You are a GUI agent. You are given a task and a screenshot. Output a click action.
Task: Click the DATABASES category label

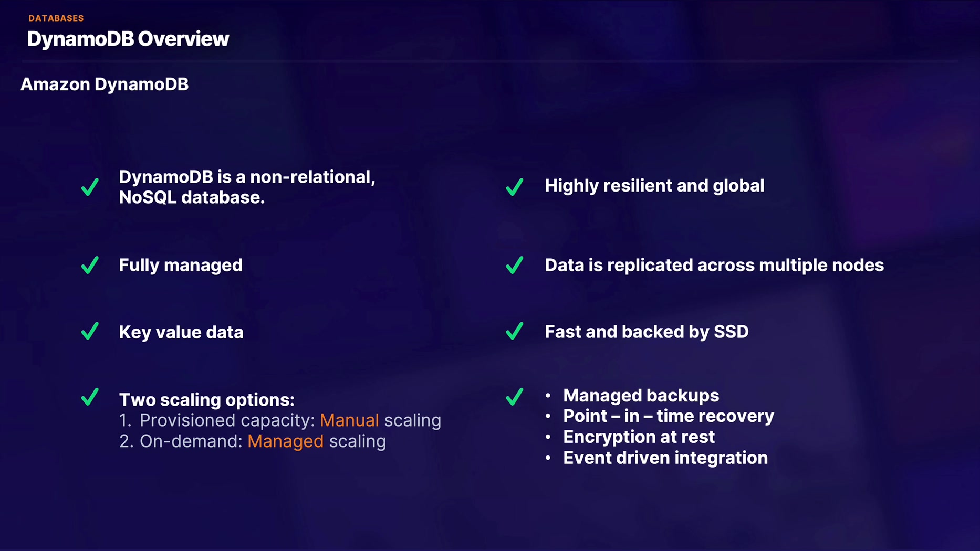pos(56,18)
